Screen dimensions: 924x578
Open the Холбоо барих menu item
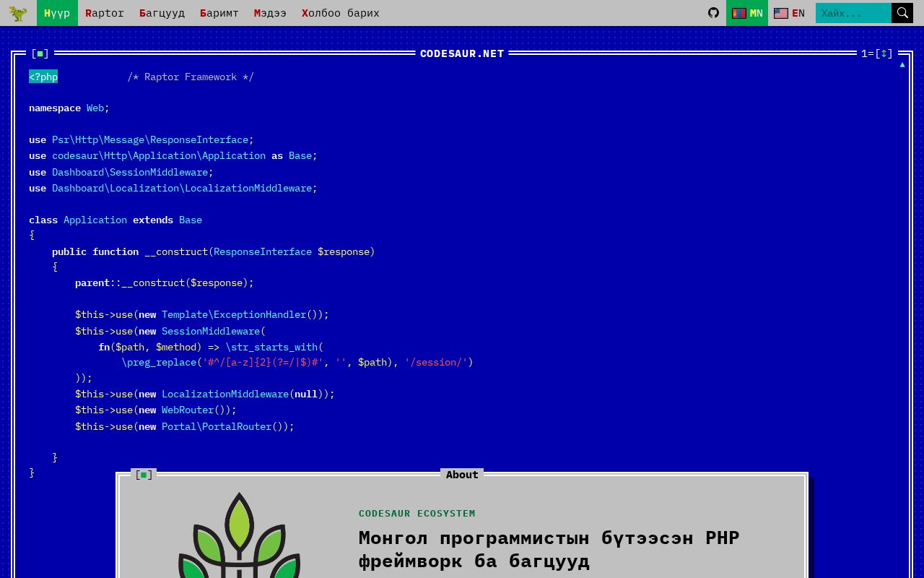[340, 13]
